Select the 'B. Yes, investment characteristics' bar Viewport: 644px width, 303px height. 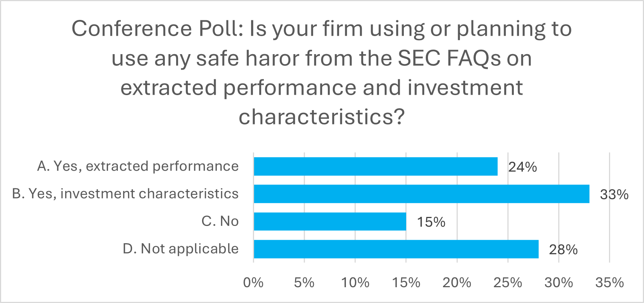[422, 194]
